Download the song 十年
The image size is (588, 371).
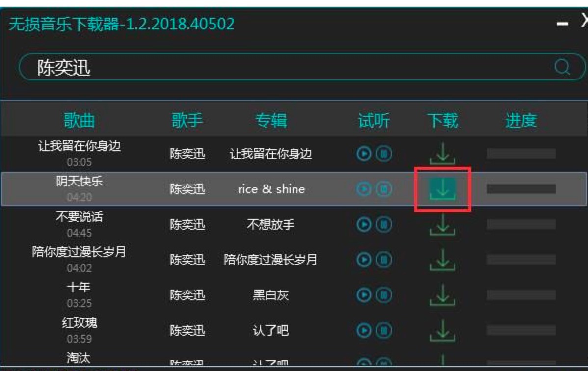pos(443,295)
